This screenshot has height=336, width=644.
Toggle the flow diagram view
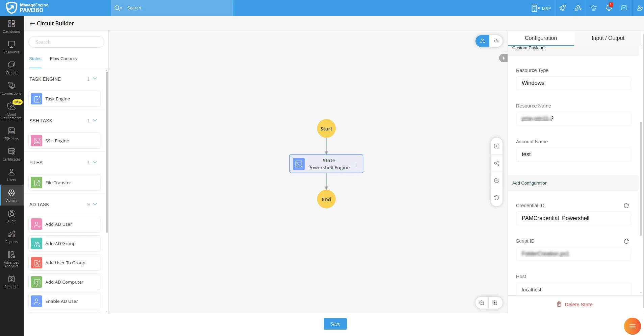482,41
